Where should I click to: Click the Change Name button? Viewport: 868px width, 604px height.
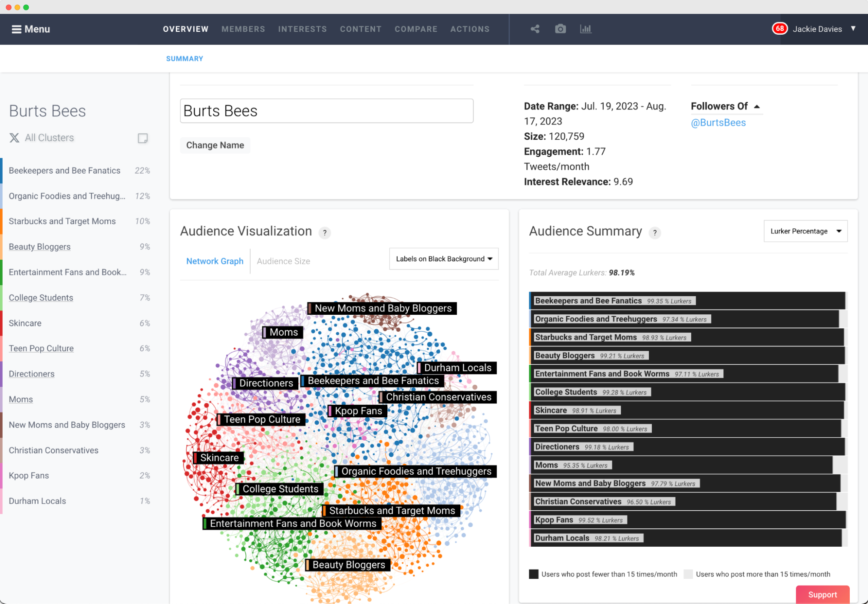(x=215, y=145)
